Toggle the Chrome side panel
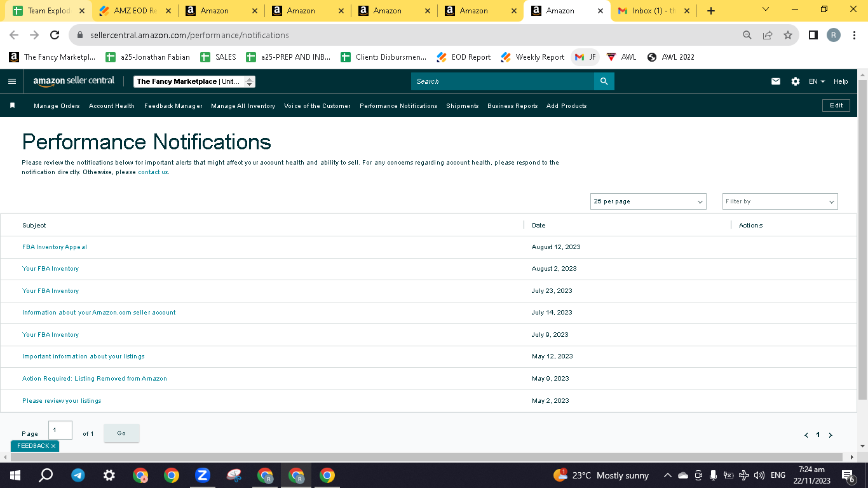 point(813,35)
